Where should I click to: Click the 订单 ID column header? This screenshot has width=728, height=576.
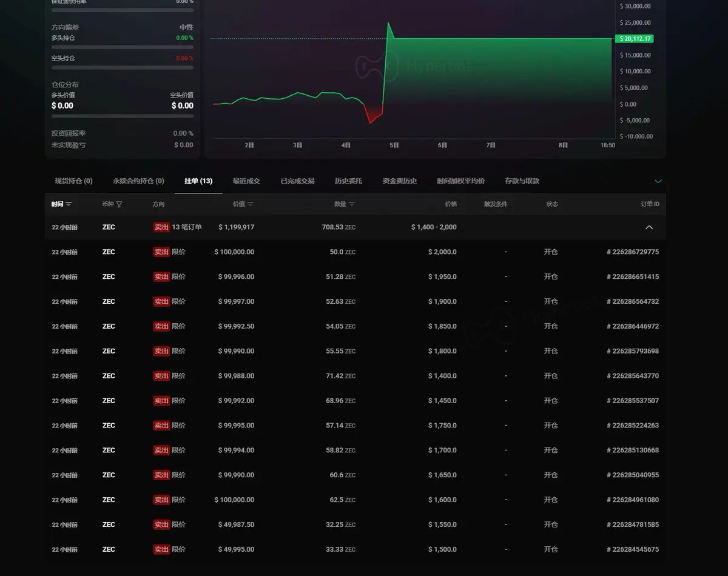(650, 204)
